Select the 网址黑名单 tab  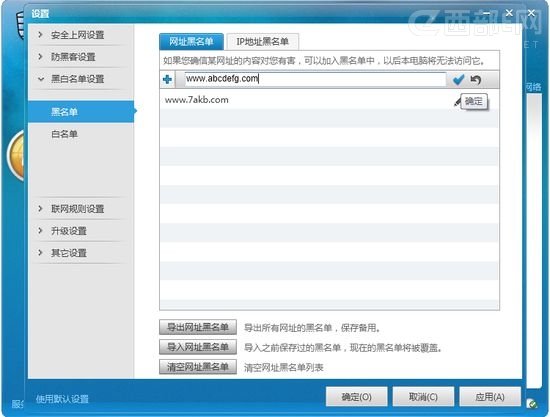pos(191,42)
